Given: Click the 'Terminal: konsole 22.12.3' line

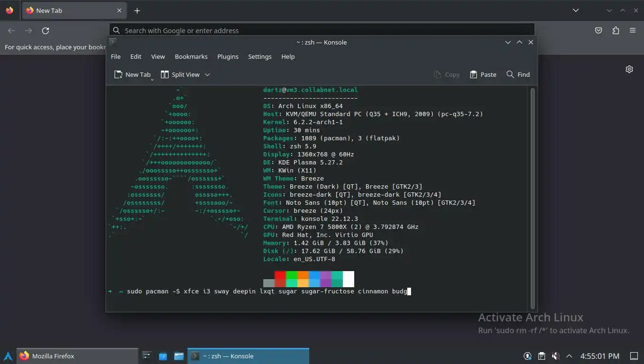Looking at the screenshot, I should (x=311, y=219).
